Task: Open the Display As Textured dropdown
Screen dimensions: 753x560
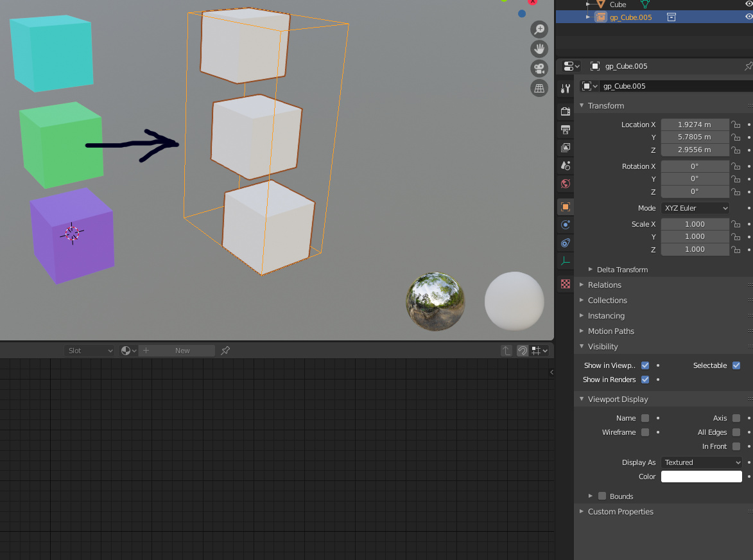Action: click(x=702, y=462)
